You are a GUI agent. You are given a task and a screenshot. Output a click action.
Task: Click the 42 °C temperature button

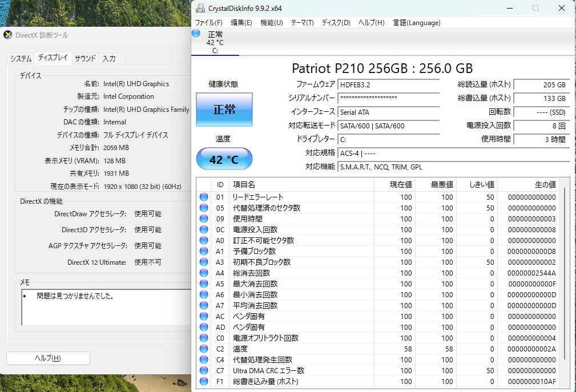click(x=224, y=159)
